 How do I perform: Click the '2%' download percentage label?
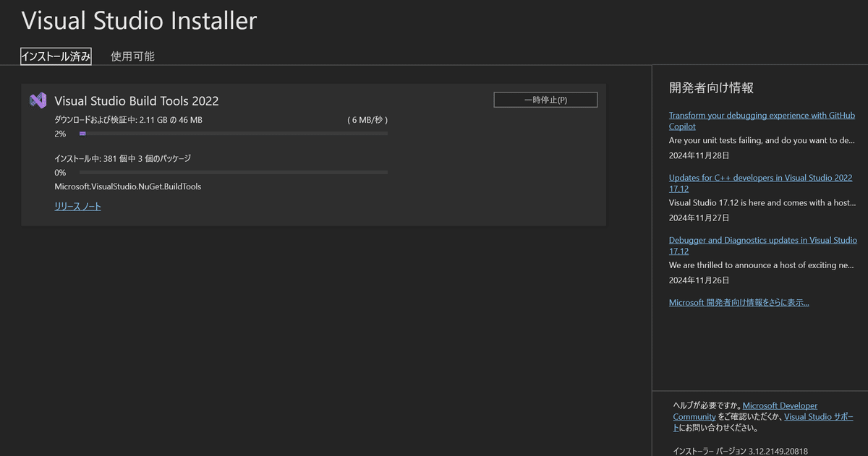tap(60, 134)
